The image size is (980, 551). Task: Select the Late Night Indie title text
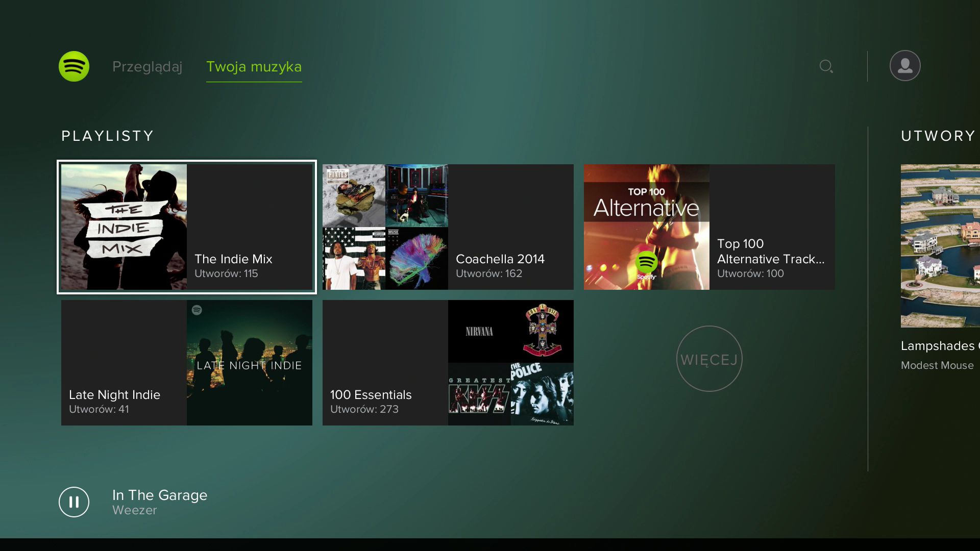(114, 395)
